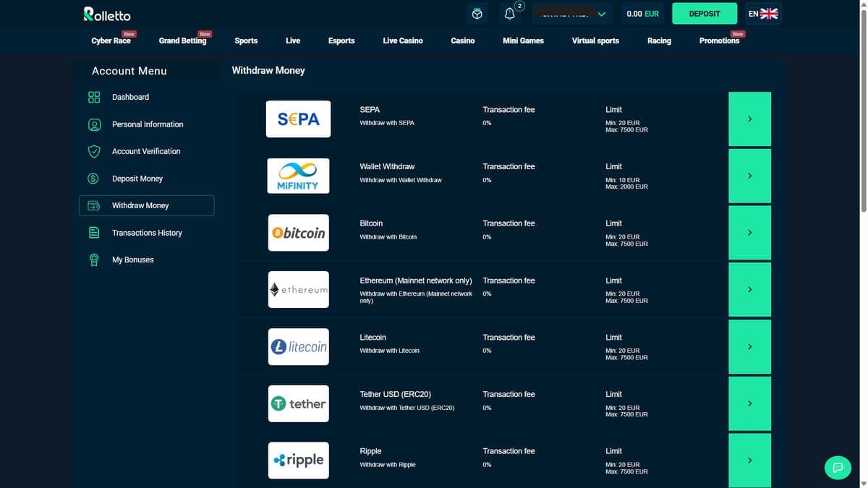Image resolution: width=868 pixels, height=488 pixels.
Task: Click the 'Wallet Withdraw' method title
Action: coord(387,166)
